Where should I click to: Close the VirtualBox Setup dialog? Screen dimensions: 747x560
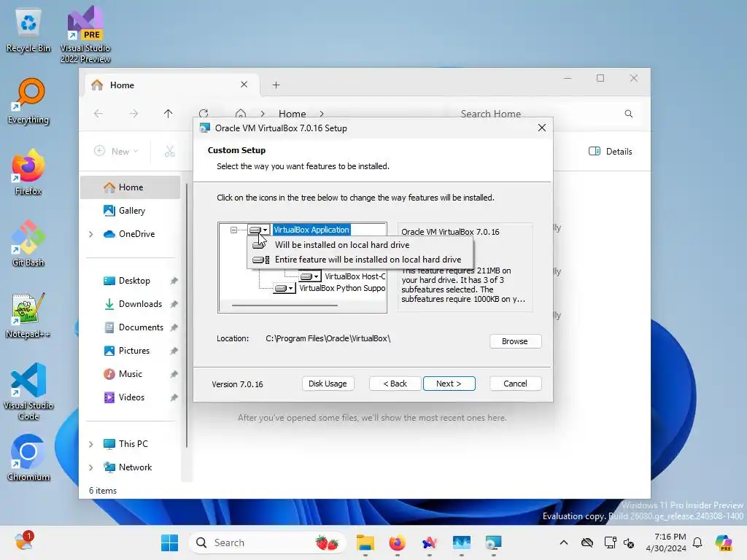click(x=542, y=128)
